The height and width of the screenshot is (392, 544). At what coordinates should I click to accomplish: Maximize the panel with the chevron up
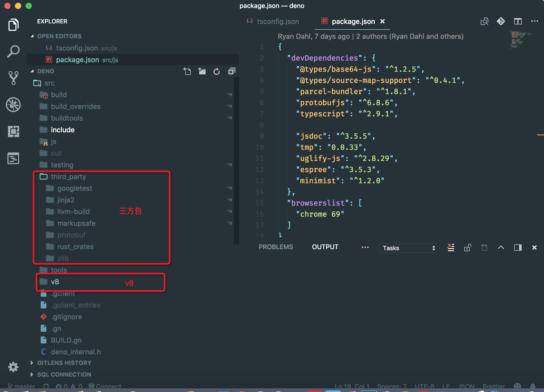(501, 248)
